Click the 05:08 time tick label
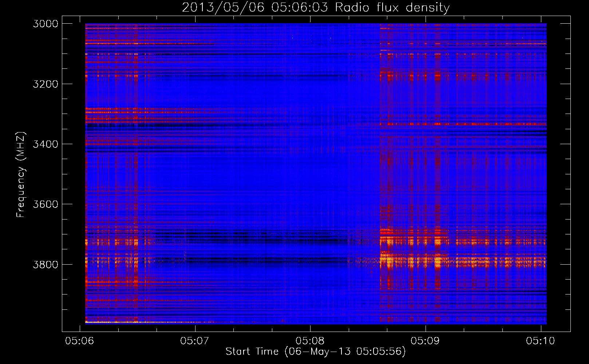Image resolution: width=589 pixels, height=364 pixels. [x=310, y=341]
